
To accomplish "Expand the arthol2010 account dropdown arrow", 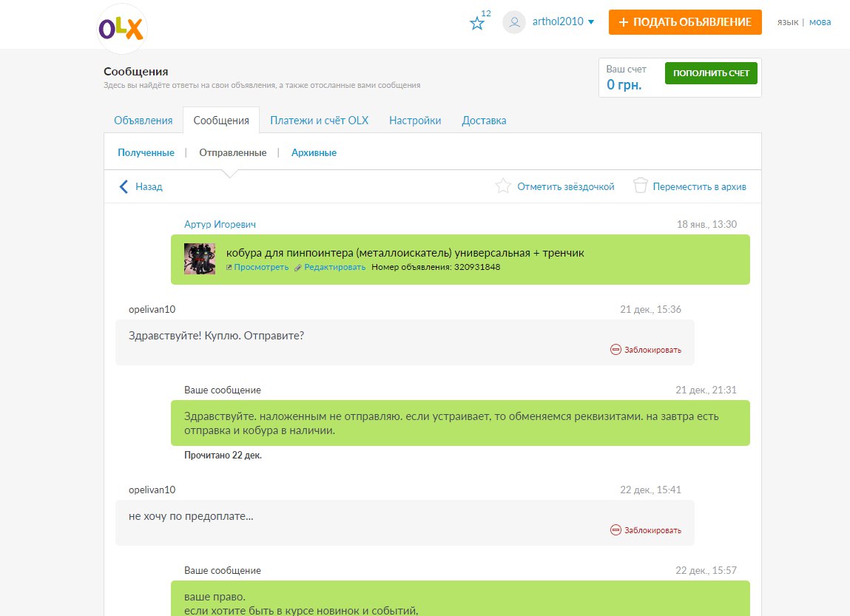I will click(x=591, y=22).
